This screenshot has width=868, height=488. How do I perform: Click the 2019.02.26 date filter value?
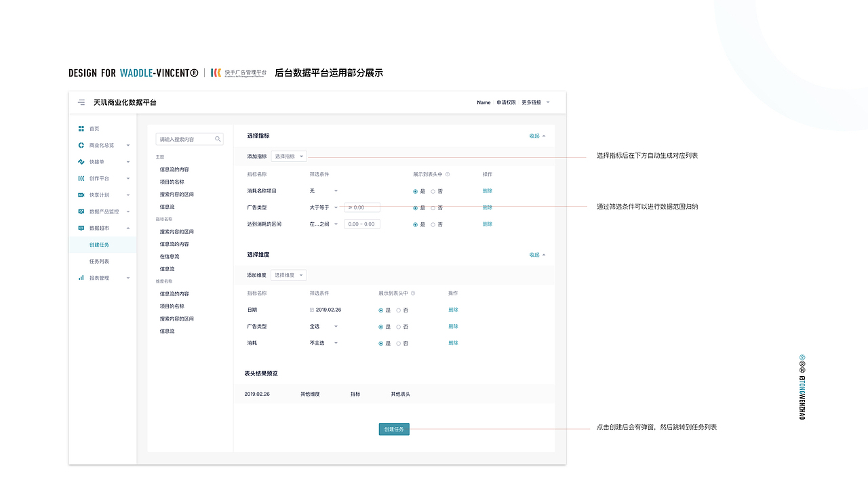(328, 310)
